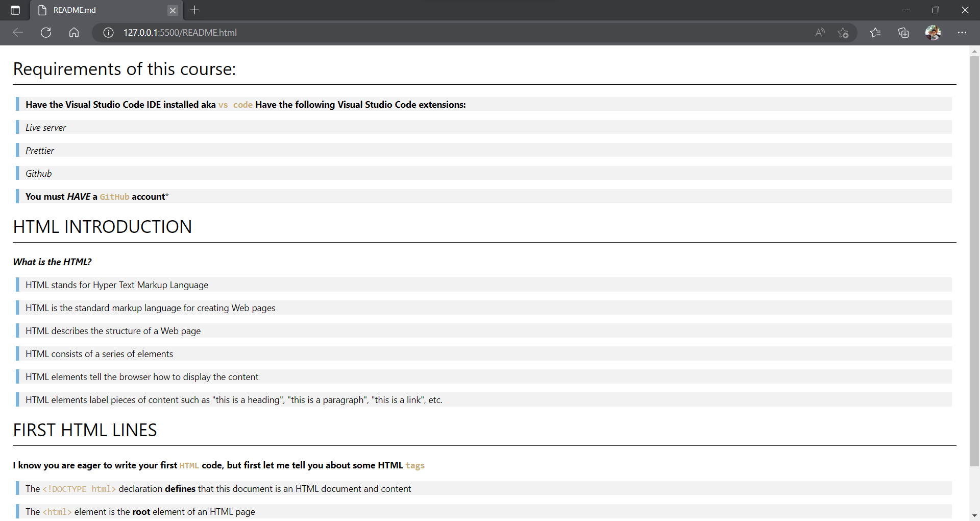
Task: Open the browser profile avatar menu
Action: [x=933, y=32]
